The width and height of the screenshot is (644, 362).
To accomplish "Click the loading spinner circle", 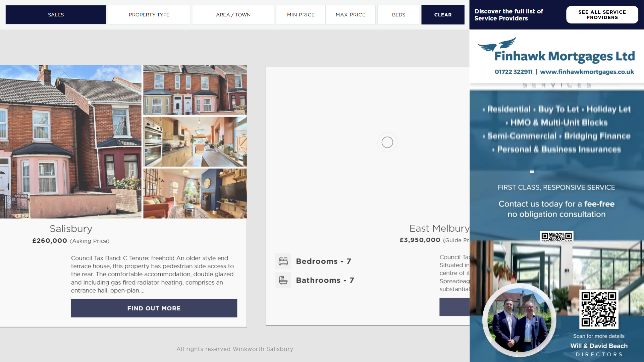I will pyautogui.click(x=387, y=142).
